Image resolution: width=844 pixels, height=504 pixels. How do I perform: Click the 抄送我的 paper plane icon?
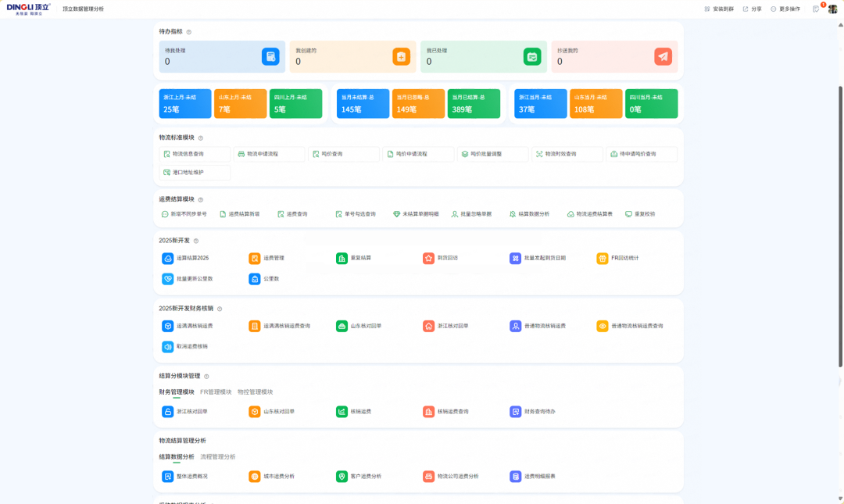[x=663, y=56]
